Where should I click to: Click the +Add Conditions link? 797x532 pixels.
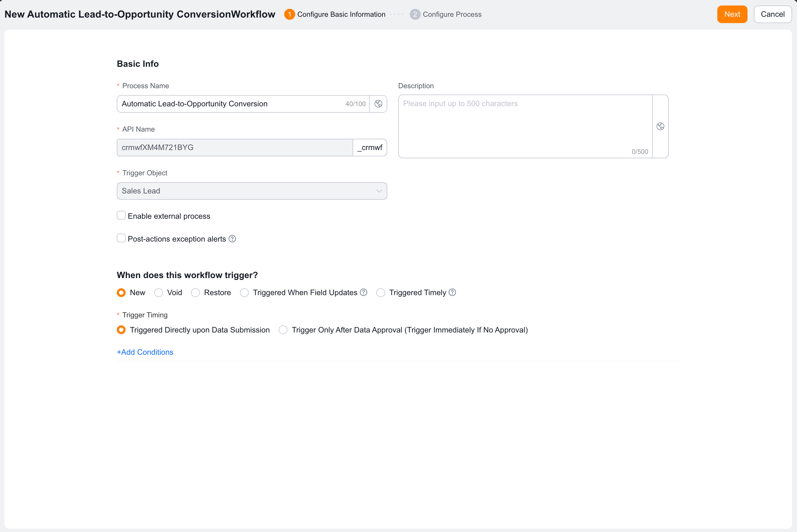145,352
